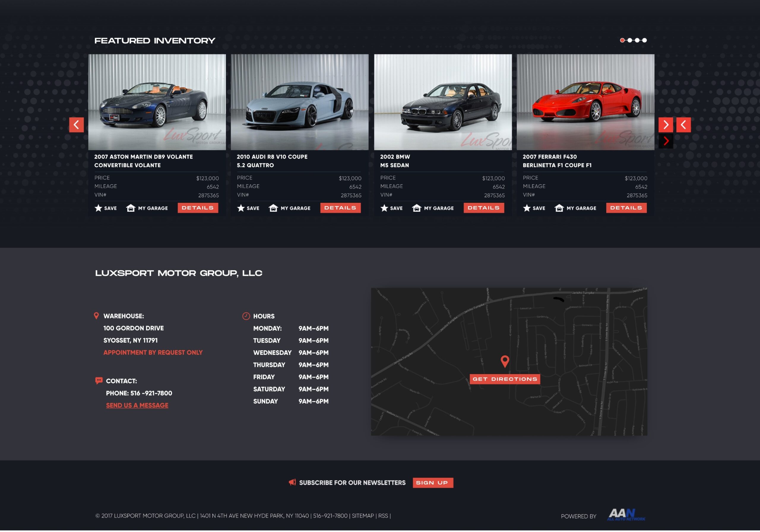This screenshot has width=760, height=532.
Task: Open the BMW M5 Sedan photo
Action: (x=443, y=102)
